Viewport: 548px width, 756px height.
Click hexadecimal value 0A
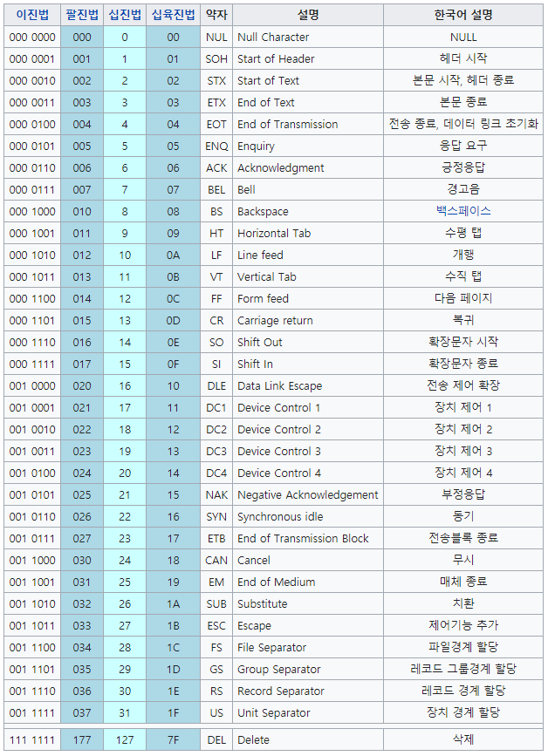point(173,255)
